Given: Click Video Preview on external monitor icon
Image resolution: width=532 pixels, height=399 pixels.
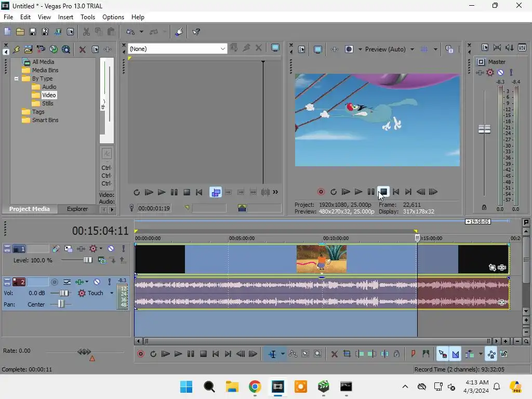Looking at the screenshot, I should [x=317, y=49].
